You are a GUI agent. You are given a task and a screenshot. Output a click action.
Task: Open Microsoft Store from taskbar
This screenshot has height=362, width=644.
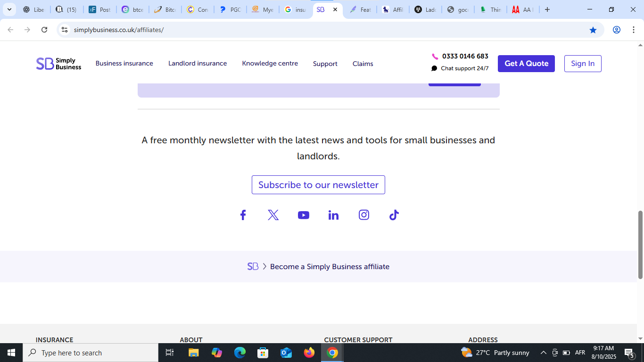click(x=263, y=353)
